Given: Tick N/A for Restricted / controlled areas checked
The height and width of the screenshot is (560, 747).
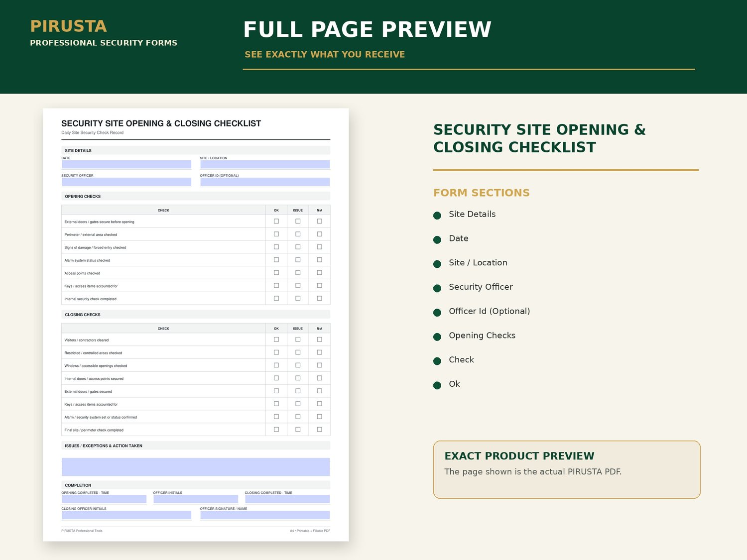Looking at the screenshot, I should point(320,352).
